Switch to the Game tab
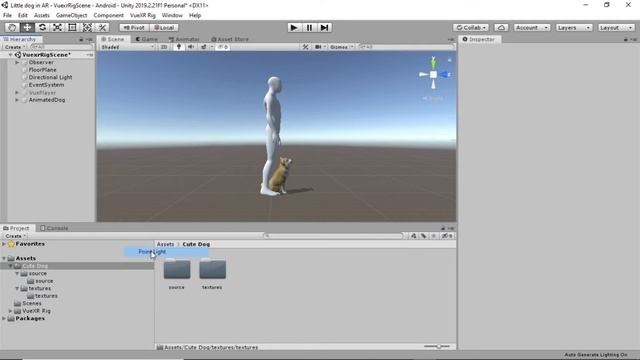The image size is (640, 360). (x=147, y=39)
